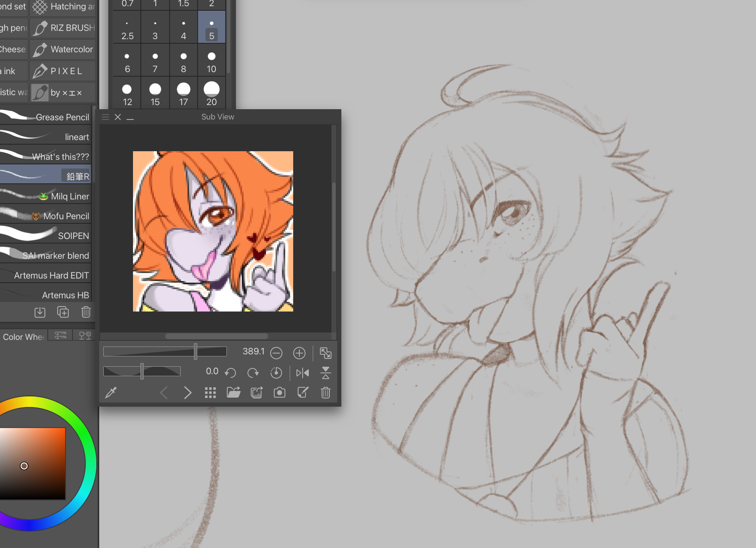Open the Sub View panel hamburger menu
This screenshot has height=548, width=756.
[x=105, y=117]
